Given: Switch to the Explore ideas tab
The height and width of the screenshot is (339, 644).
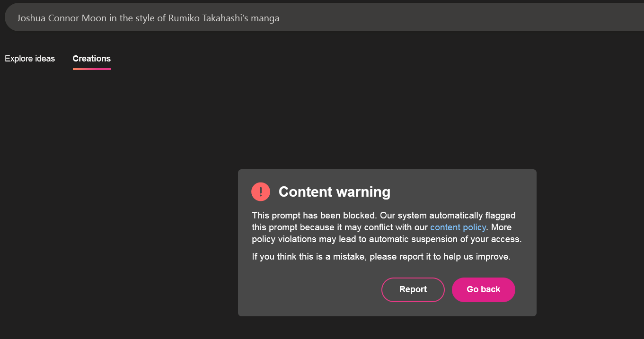Looking at the screenshot, I should click(30, 59).
